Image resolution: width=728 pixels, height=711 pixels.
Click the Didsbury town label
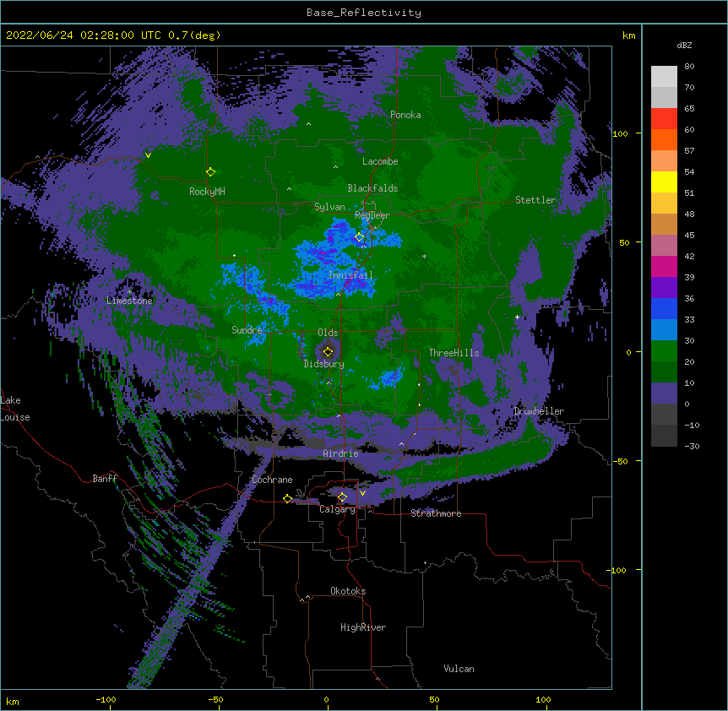click(x=324, y=364)
